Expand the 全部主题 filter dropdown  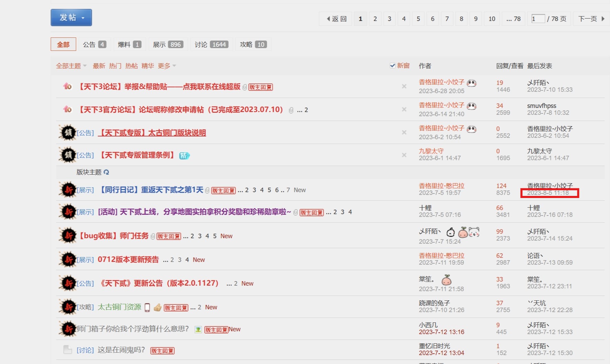[x=71, y=66]
